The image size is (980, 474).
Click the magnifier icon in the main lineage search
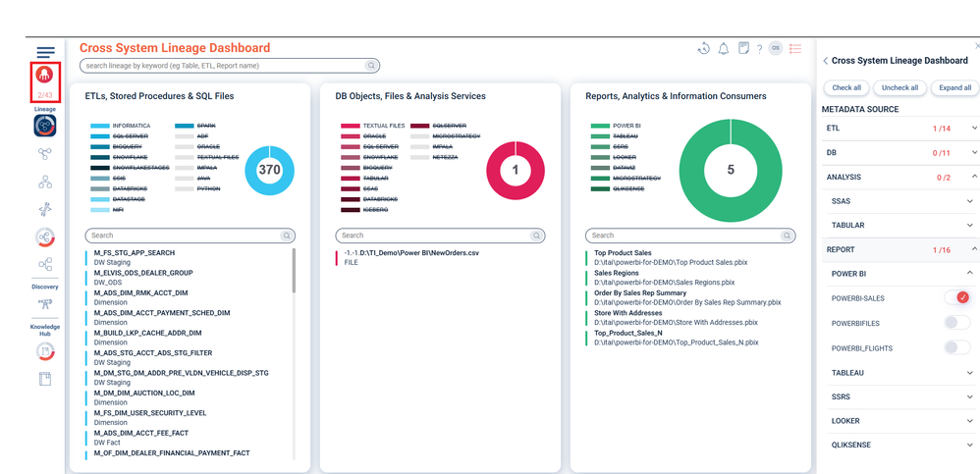371,66
